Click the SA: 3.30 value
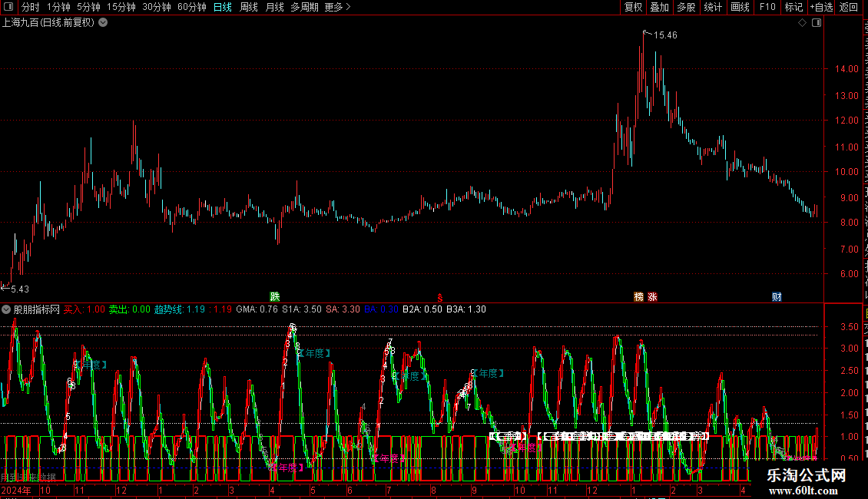 pos(343,309)
